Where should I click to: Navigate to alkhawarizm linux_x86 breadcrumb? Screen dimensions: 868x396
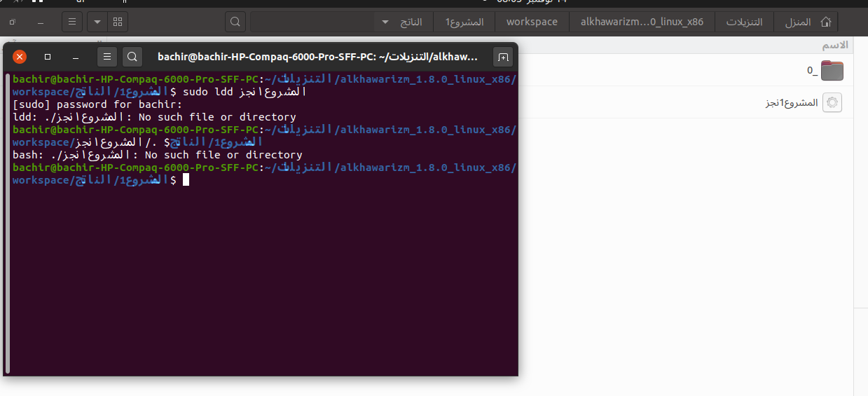coord(642,22)
